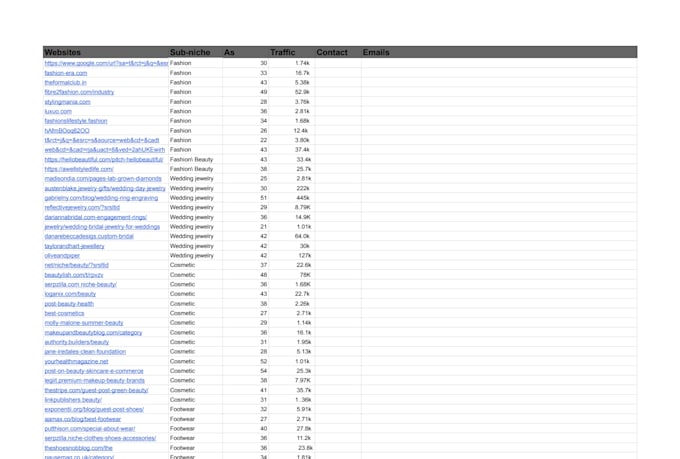
Task: Follow the reflectivejewelry.com link
Action: pos(82,207)
